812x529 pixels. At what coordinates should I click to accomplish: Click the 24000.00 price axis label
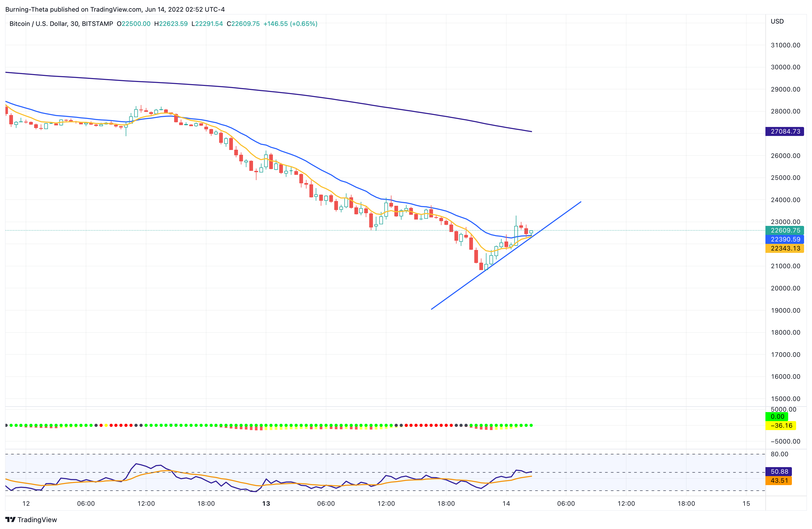[x=785, y=199]
